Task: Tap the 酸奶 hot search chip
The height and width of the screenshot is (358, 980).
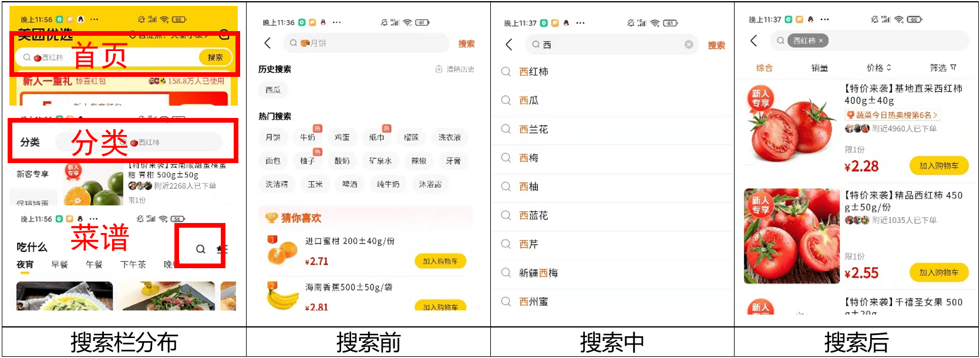Action: pyautogui.click(x=342, y=161)
